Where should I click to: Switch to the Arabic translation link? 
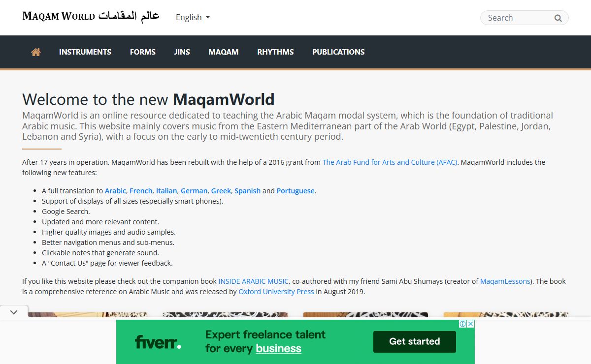tap(115, 191)
